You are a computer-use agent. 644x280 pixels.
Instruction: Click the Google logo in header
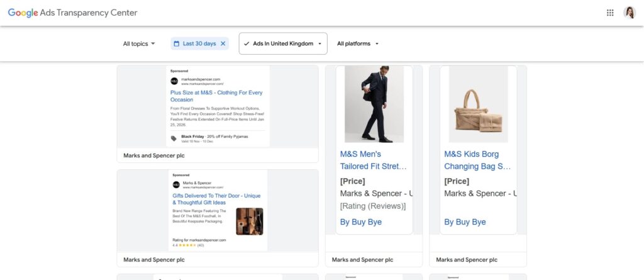23,13
